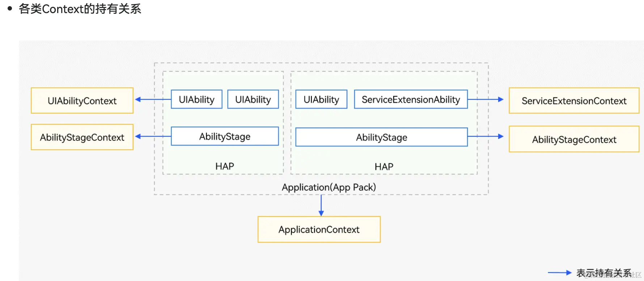Click the ApplicationContext box
Viewport: 644px width, 281px height.
pyautogui.click(x=319, y=230)
